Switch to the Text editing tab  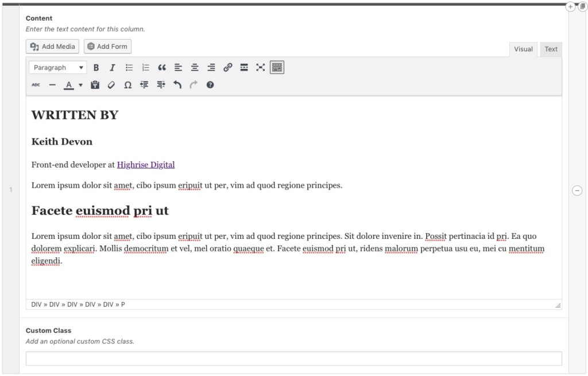[550, 49]
